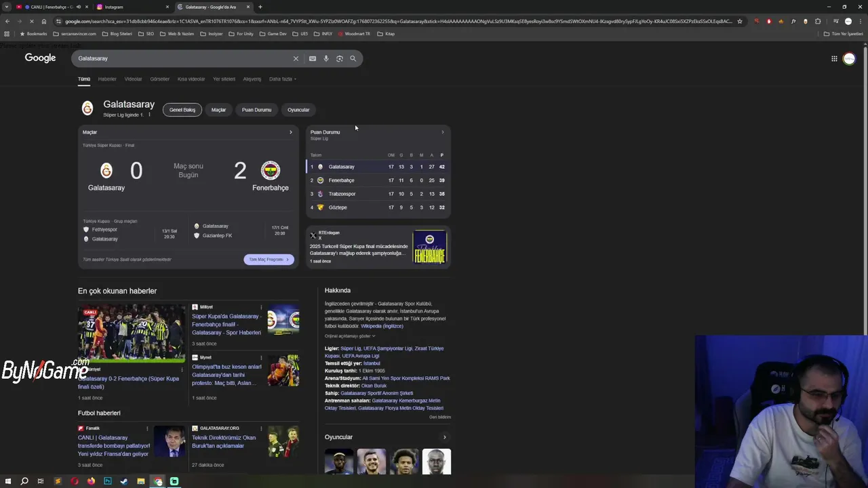Select the Puan Durumu chip
The image size is (868, 488).
click(256, 110)
